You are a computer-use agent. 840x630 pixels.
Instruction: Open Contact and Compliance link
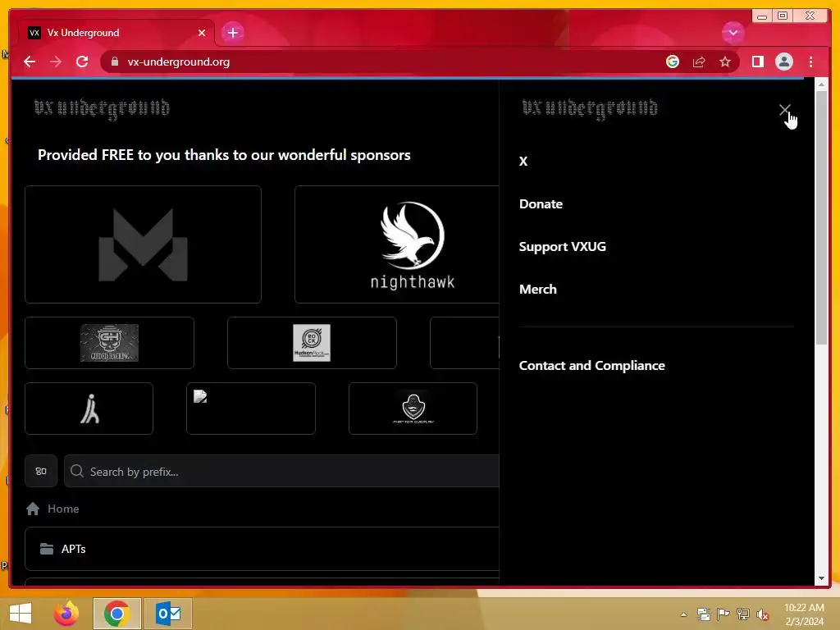tap(592, 365)
